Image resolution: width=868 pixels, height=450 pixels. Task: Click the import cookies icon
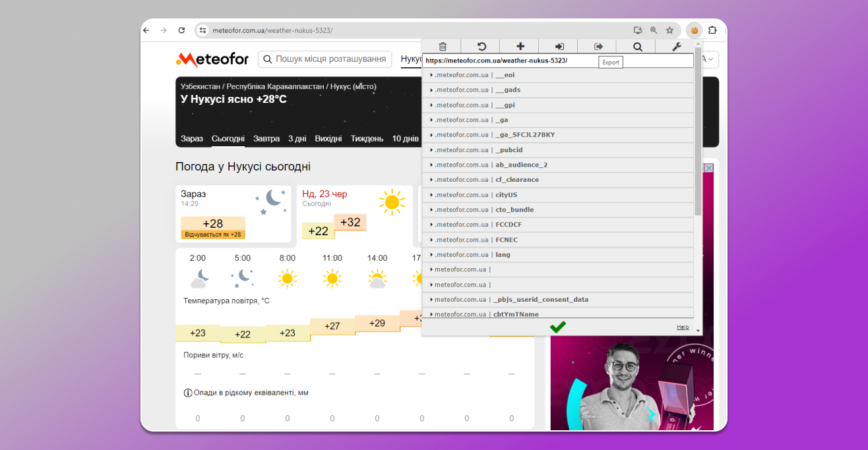(559, 46)
